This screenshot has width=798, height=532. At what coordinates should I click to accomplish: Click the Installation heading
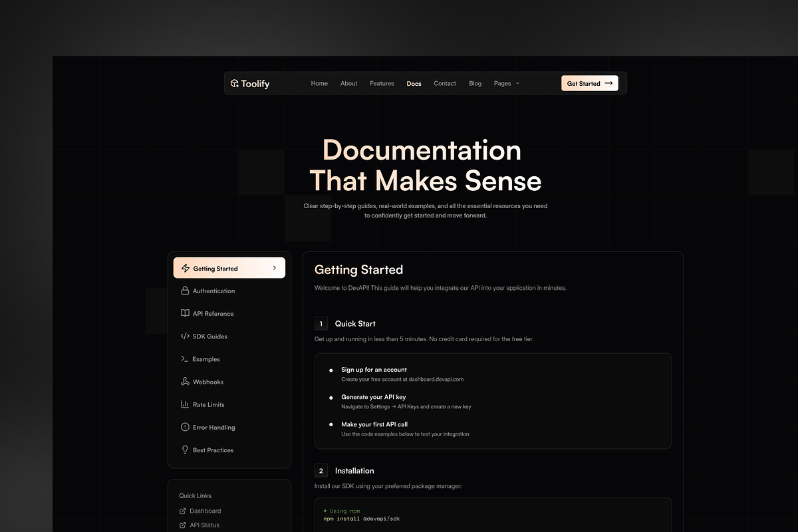(354, 471)
